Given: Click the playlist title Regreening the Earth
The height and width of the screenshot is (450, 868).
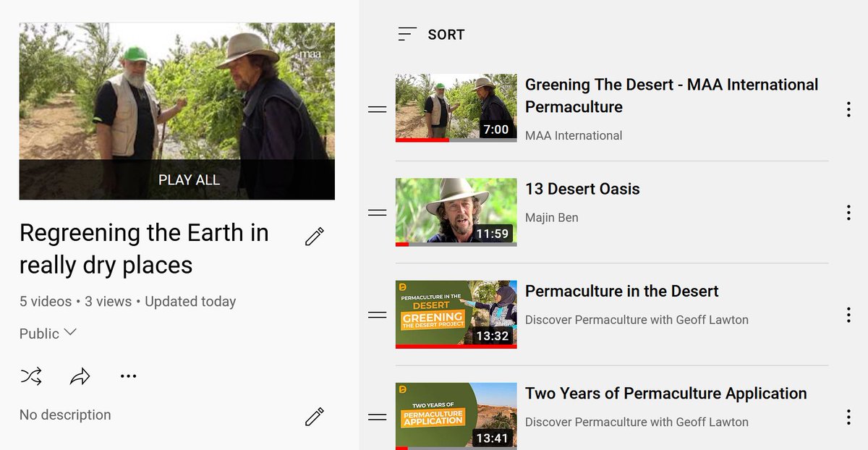Looking at the screenshot, I should 144,249.
